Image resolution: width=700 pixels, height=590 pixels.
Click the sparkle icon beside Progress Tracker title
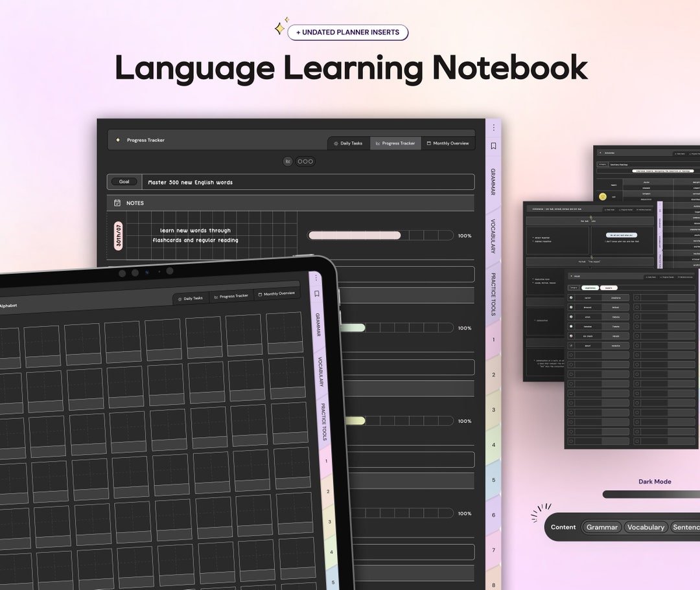point(118,140)
